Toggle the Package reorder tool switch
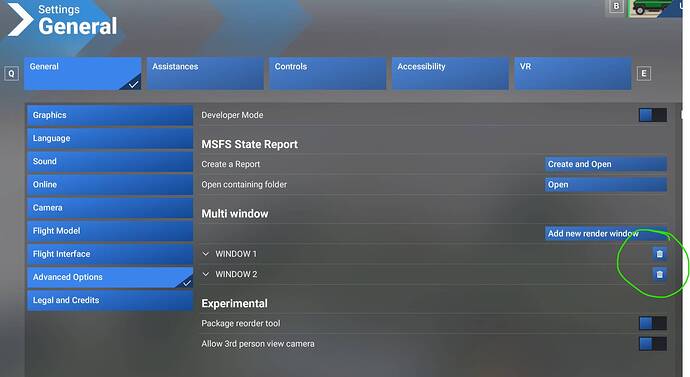Image resolution: width=690 pixels, height=377 pixels. [653, 323]
